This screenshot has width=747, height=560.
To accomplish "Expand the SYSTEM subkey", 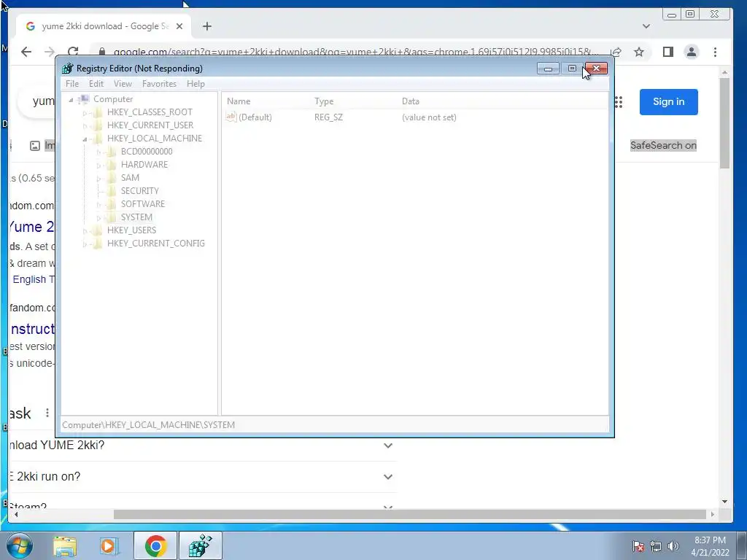I will point(98,217).
